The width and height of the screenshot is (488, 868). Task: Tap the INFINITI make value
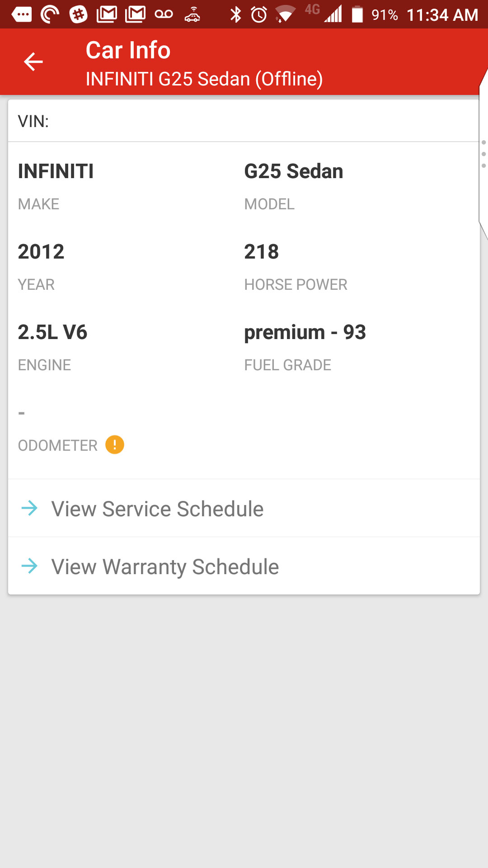pyautogui.click(x=56, y=171)
